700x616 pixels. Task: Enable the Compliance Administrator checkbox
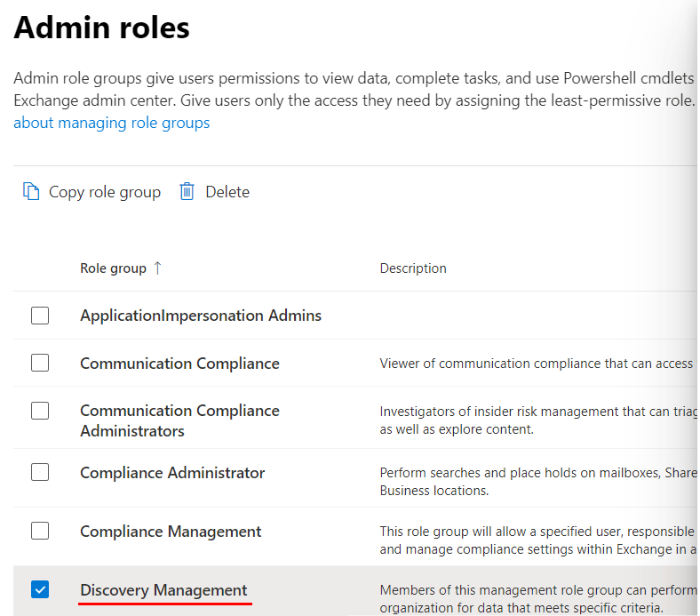pos(40,472)
